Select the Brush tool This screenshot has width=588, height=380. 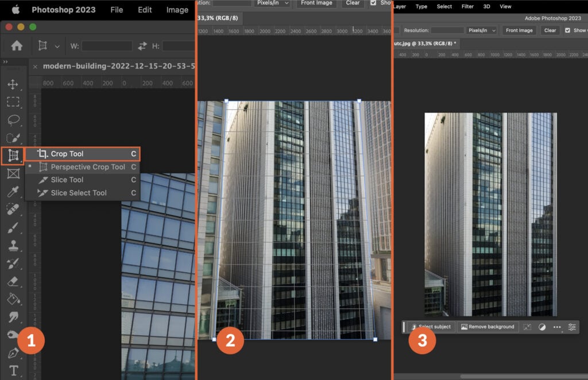[14, 227]
